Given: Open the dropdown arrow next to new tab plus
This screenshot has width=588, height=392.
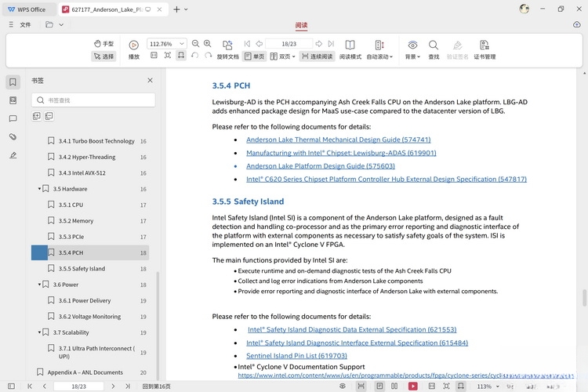Looking at the screenshot, I should (186, 9).
